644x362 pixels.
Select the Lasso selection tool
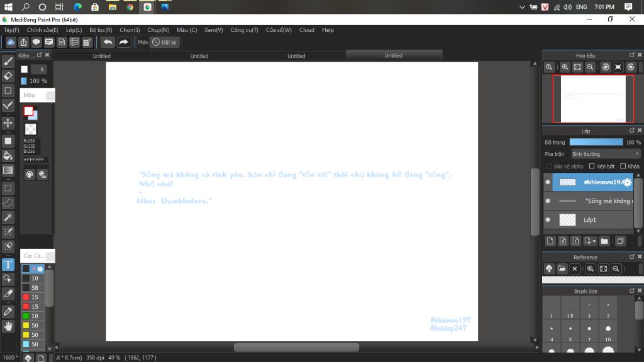click(x=8, y=203)
